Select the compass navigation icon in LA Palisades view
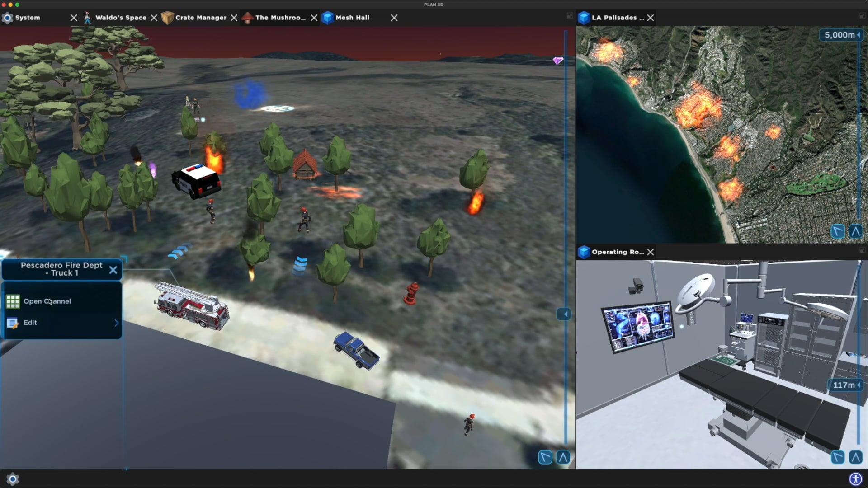The width and height of the screenshot is (868, 488). coord(838,231)
